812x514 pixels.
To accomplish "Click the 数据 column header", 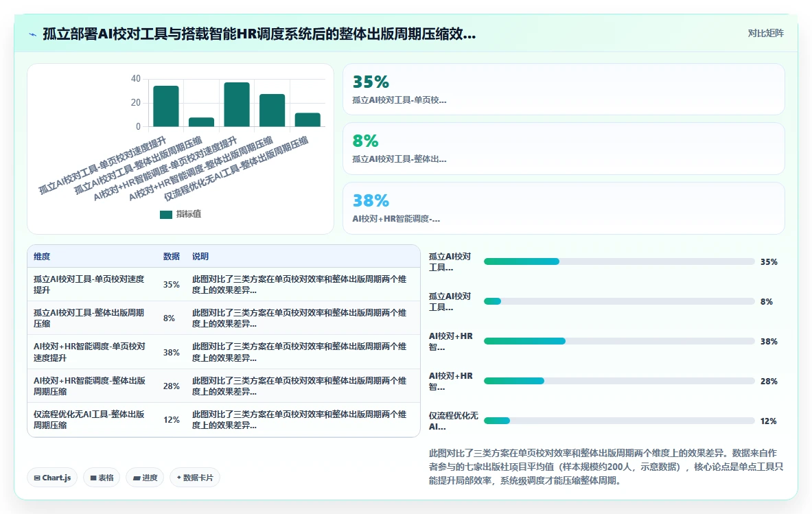I will tap(172, 256).
